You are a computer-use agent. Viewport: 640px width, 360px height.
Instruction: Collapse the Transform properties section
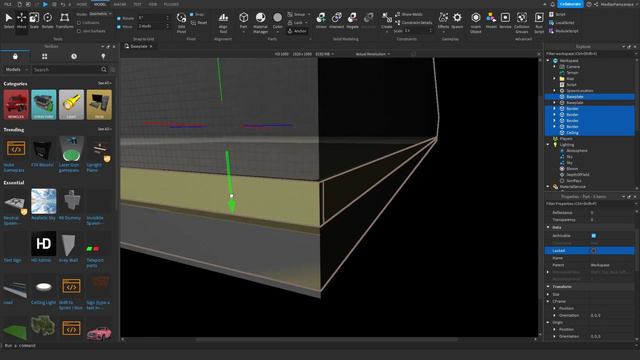[548, 287]
